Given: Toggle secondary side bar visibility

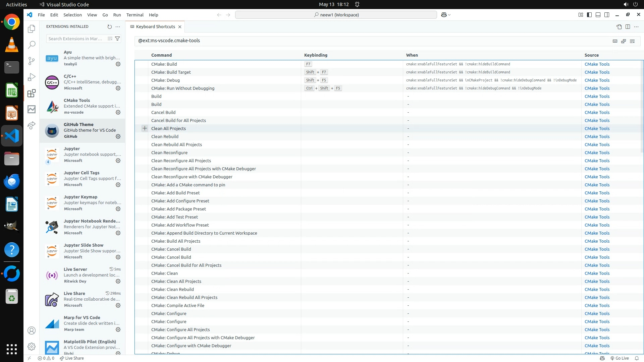Looking at the screenshot, I should point(607,15).
